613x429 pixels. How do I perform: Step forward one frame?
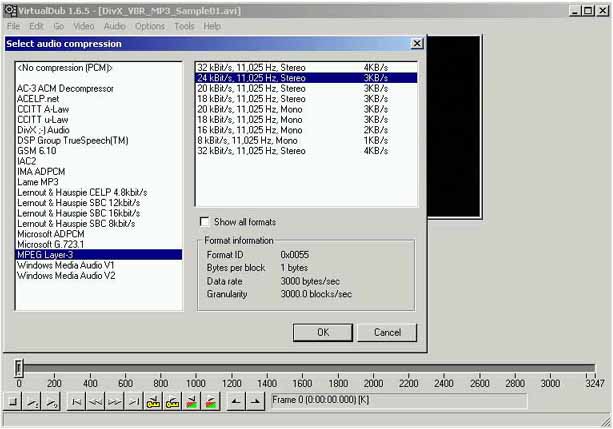point(115,402)
